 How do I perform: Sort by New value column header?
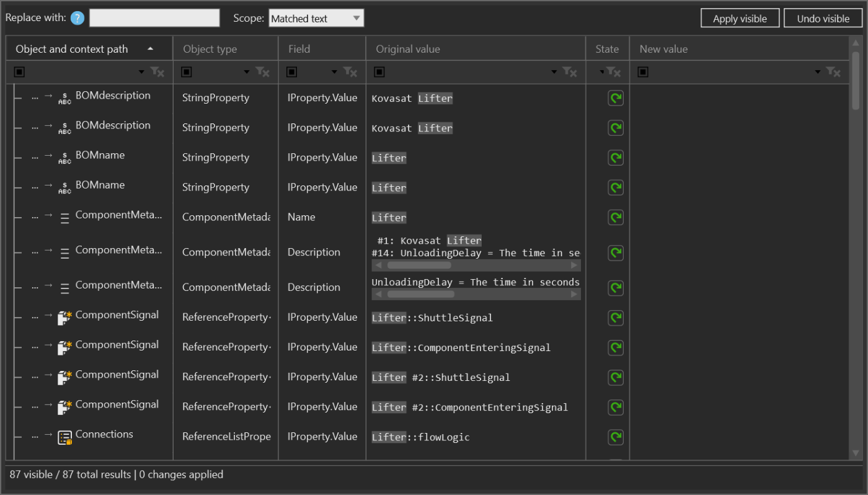pyautogui.click(x=739, y=49)
